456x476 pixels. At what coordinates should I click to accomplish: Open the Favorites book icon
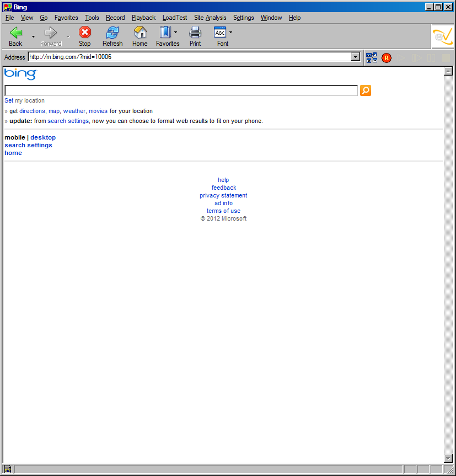click(165, 32)
